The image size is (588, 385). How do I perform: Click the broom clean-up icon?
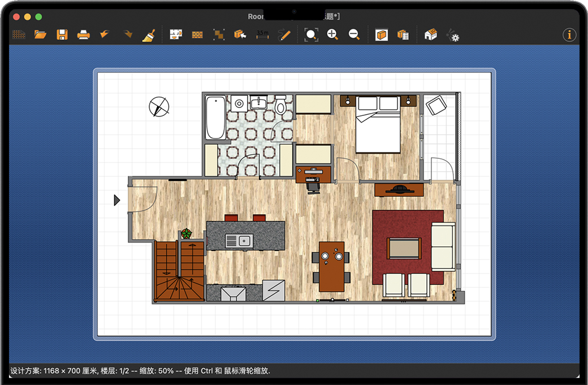click(149, 35)
